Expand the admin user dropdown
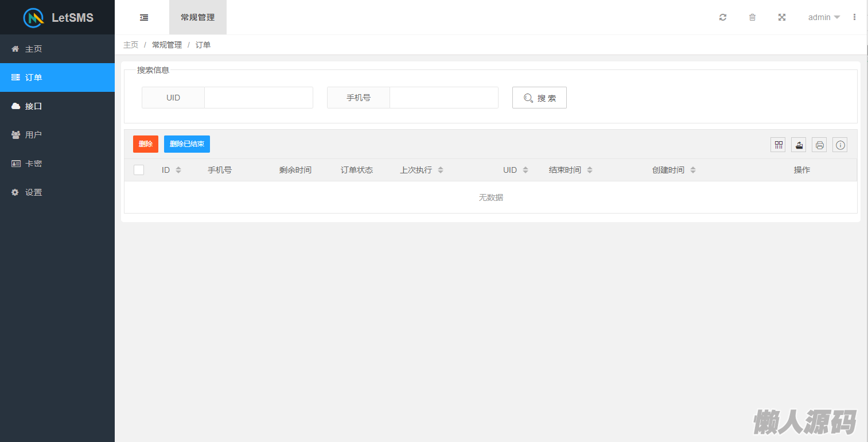 pyautogui.click(x=824, y=17)
